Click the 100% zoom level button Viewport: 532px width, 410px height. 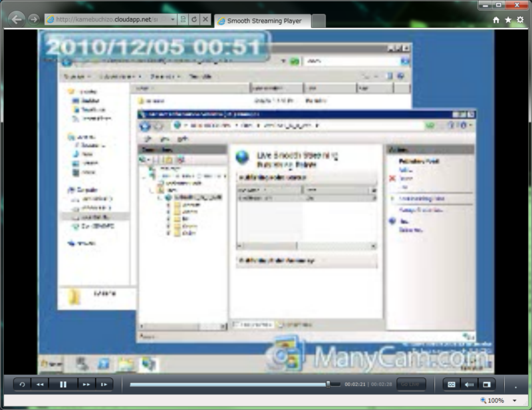pos(492,401)
